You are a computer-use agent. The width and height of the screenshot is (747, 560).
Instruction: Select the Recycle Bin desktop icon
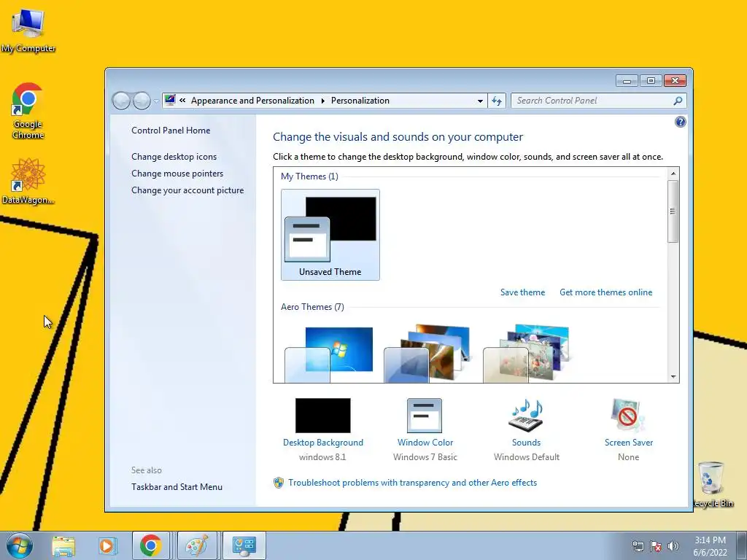(x=711, y=484)
